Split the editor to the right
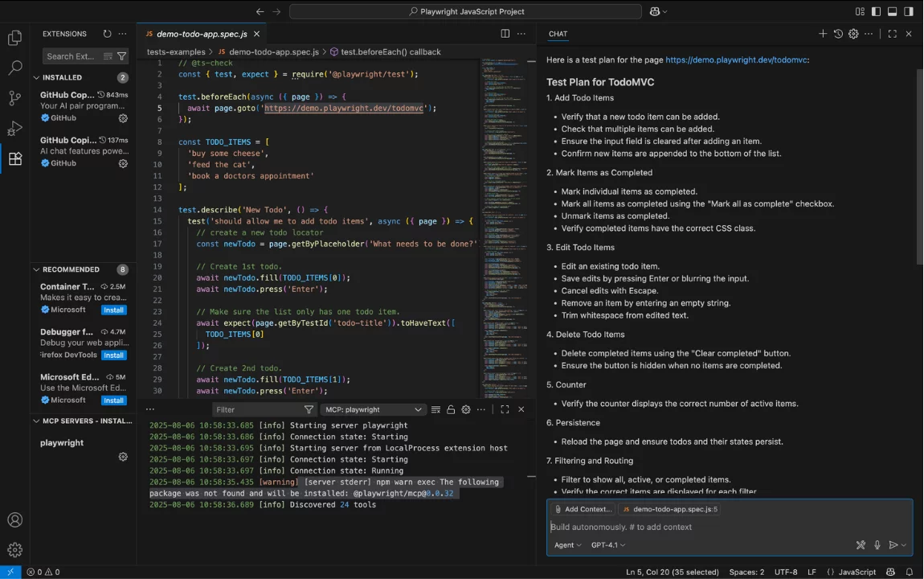 click(x=505, y=34)
